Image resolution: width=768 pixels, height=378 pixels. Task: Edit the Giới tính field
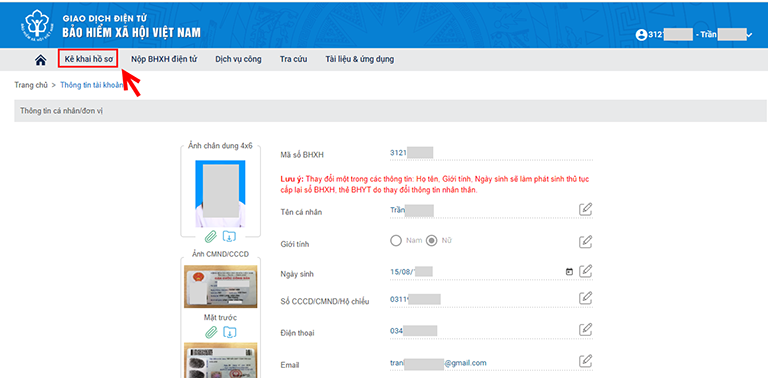[x=586, y=241]
